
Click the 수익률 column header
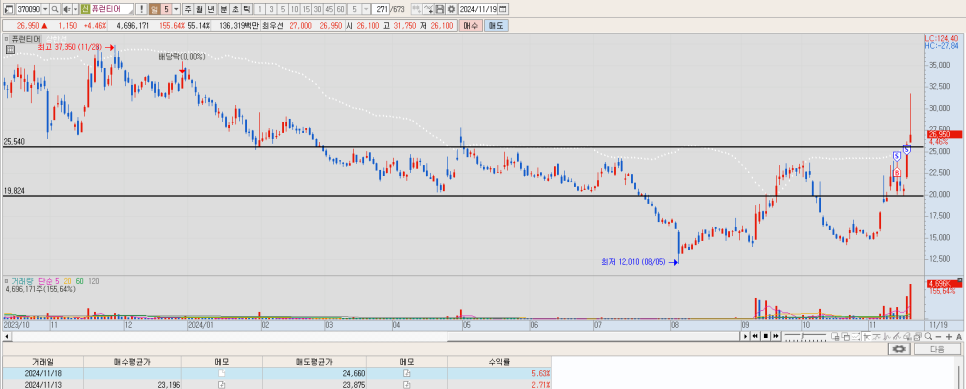(x=500, y=362)
